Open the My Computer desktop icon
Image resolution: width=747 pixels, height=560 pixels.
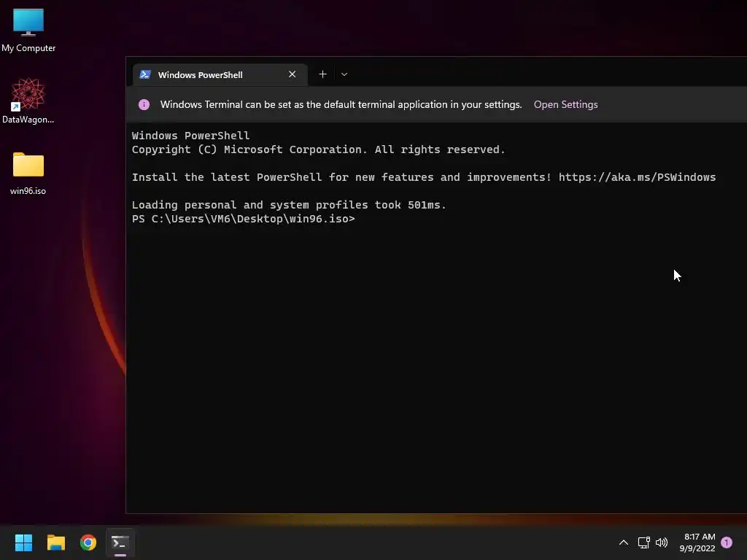click(x=28, y=29)
